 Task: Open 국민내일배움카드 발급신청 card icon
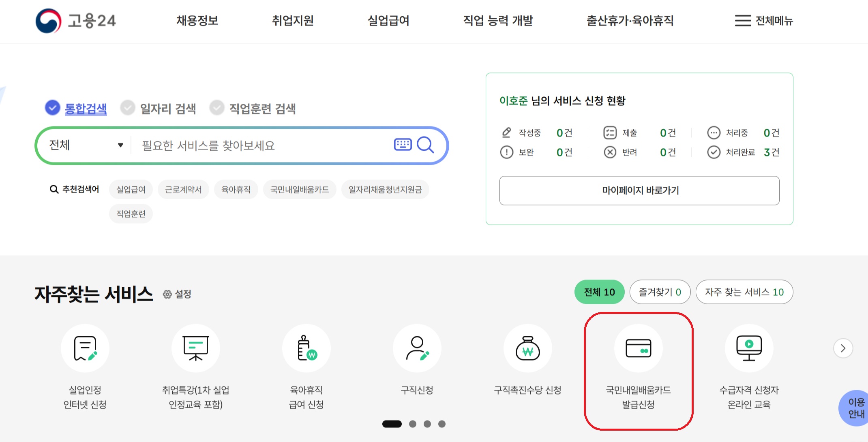pos(639,348)
